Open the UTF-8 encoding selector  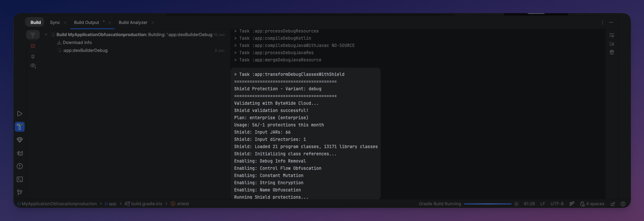tap(557, 204)
